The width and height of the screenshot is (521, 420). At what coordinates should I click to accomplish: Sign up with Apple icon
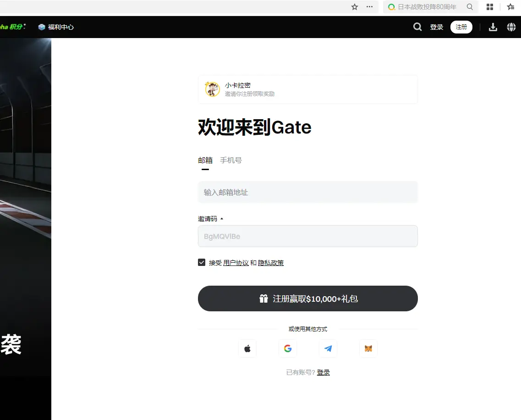[247, 348]
